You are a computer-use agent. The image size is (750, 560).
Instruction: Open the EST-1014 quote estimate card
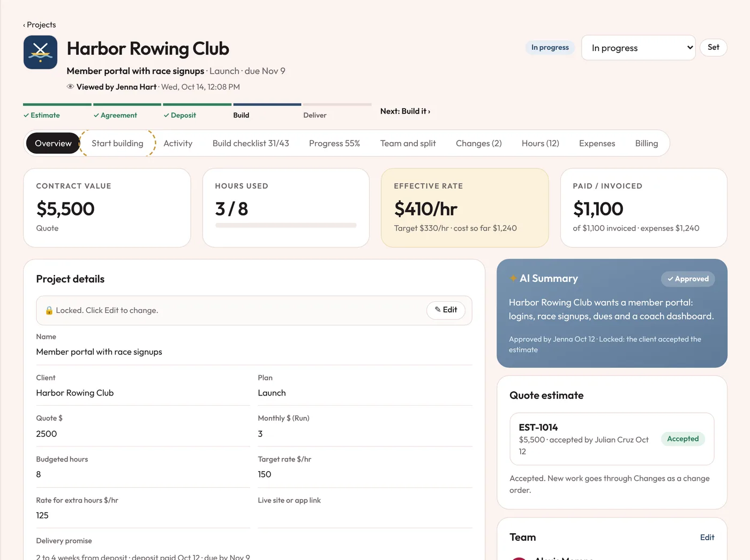tap(612, 439)
